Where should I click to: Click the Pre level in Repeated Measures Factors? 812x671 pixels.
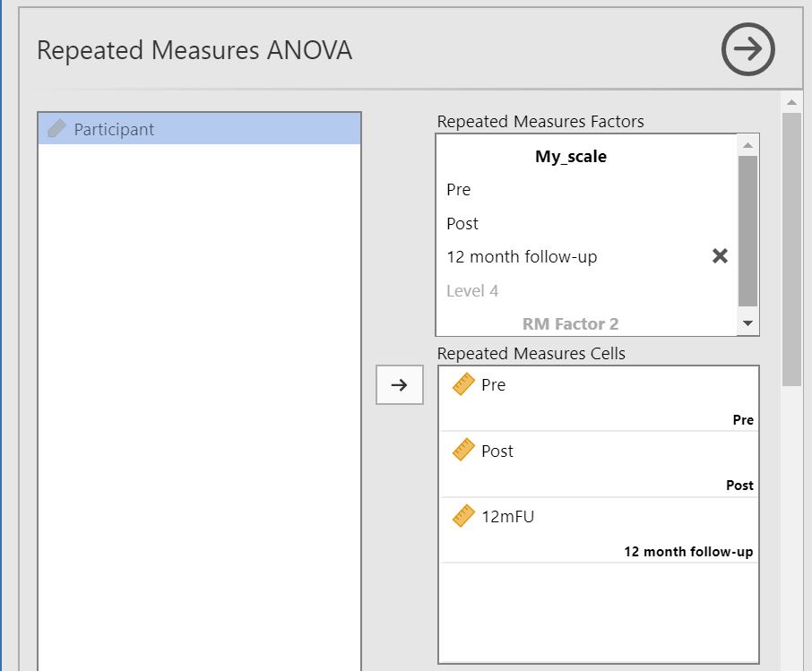459,190
